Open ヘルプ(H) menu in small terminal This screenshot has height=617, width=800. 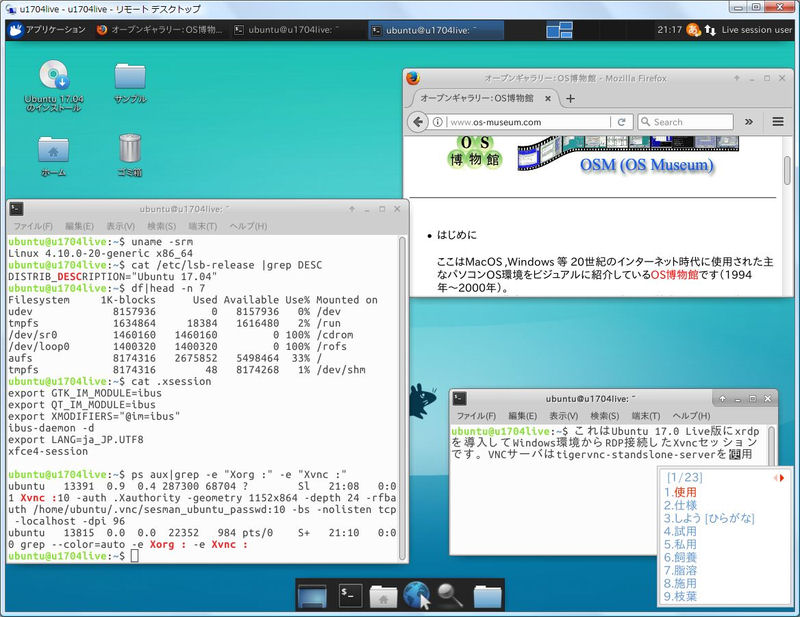[691, 416]
